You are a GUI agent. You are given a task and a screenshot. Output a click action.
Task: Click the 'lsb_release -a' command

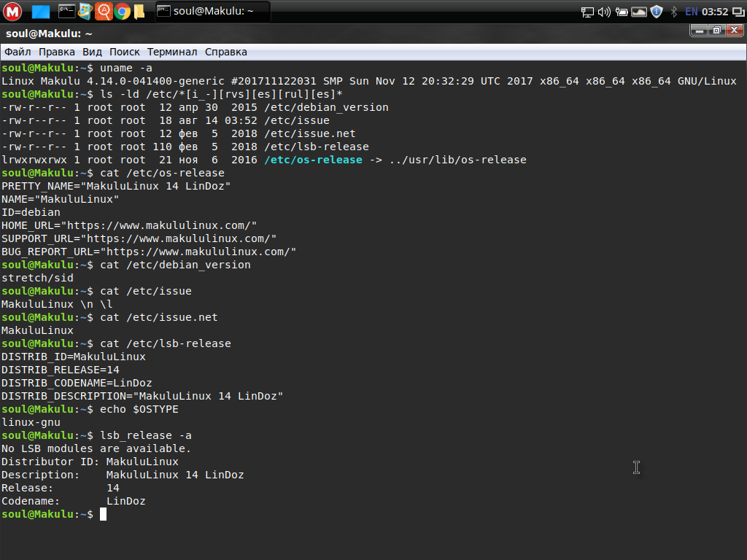coord(145,435)
